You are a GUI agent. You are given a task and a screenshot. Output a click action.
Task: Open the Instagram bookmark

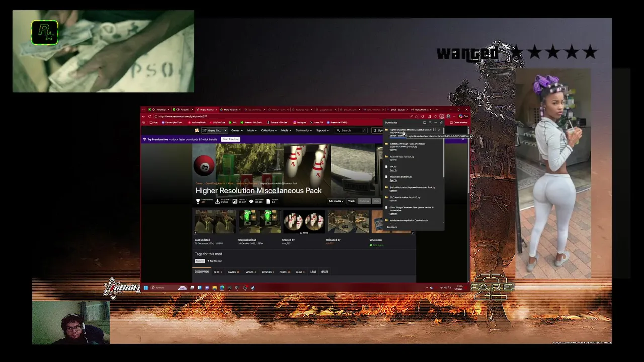click(300, 122)
